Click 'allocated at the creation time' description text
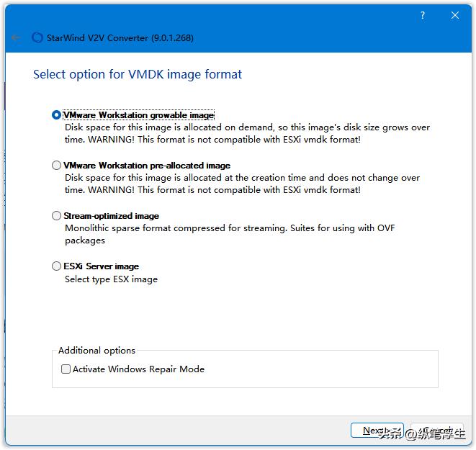476x450 pixels. 242,184
